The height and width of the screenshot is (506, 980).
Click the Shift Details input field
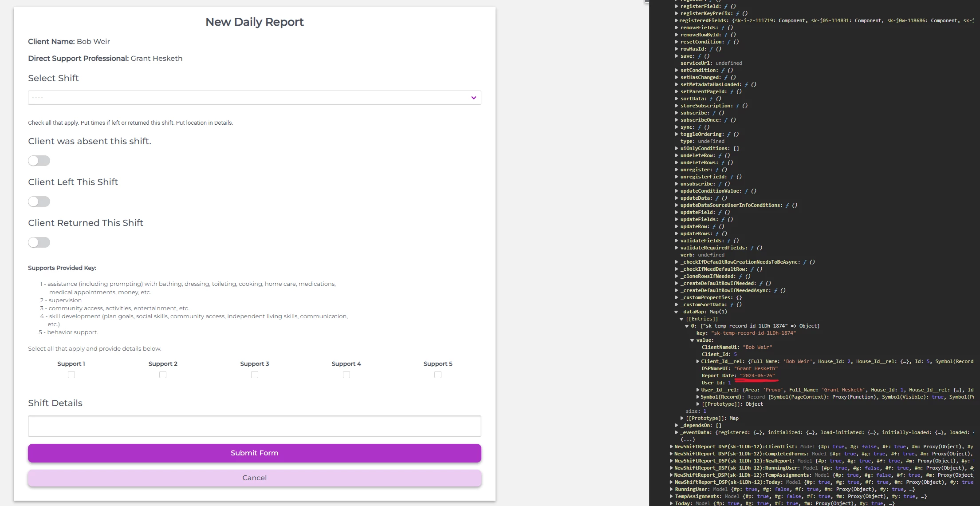point(254,426)
